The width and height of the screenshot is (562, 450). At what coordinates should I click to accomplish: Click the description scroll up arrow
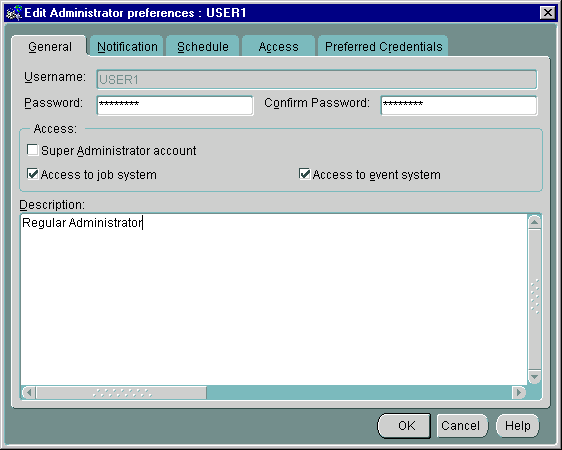(534, 222)
